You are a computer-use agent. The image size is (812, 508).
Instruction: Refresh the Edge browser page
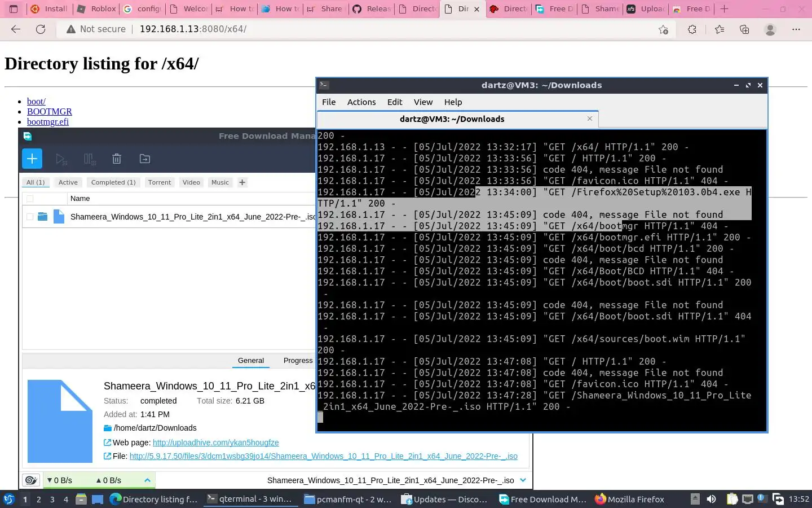[41, 29]
